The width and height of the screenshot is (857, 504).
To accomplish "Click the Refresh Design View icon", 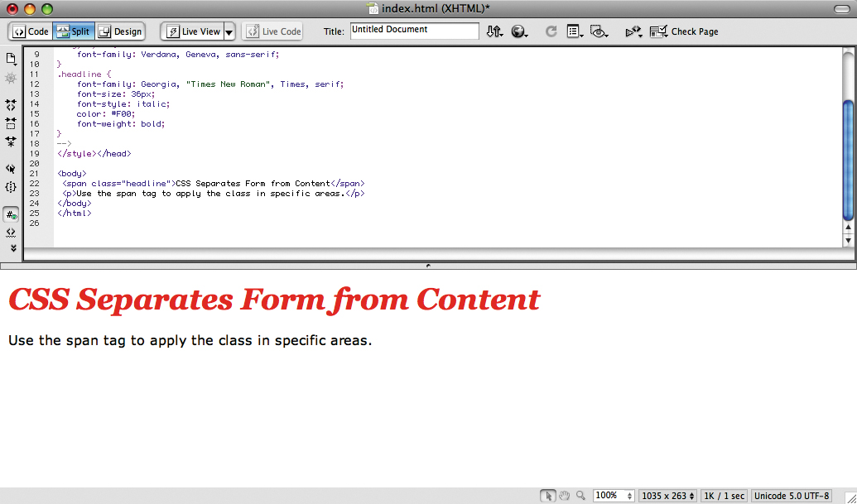I will (x=551, y=31).
